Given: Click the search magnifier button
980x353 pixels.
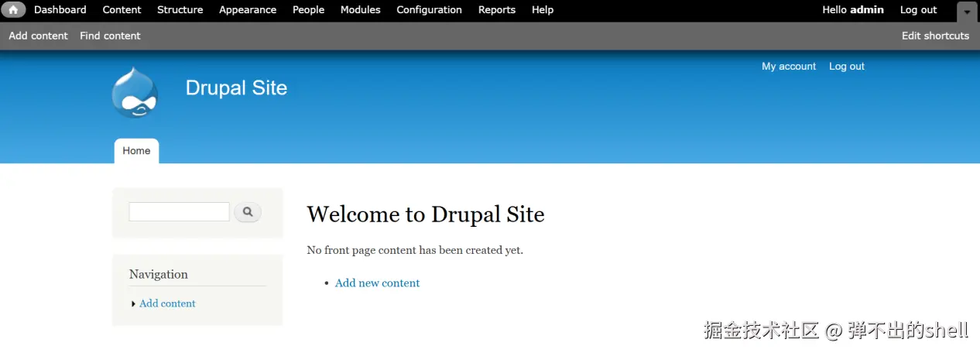Looking at the screenshot, I should coord(248,211).
